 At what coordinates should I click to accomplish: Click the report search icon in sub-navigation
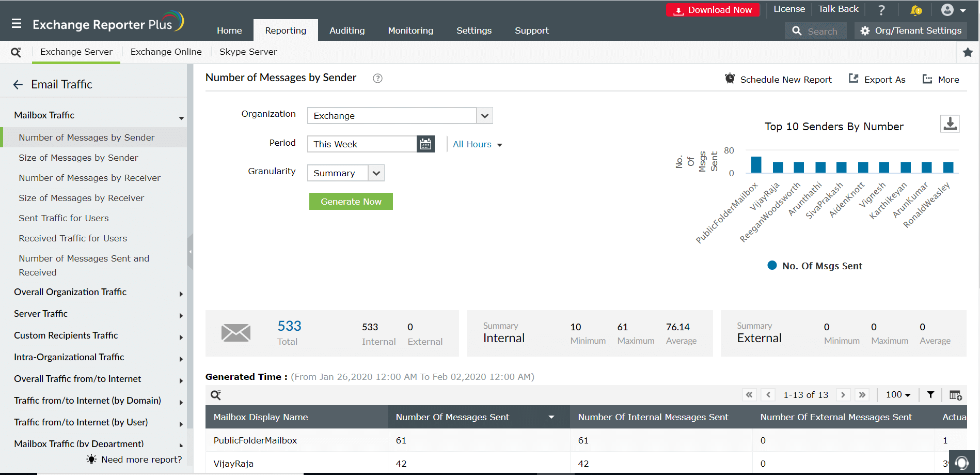point(16,52)
